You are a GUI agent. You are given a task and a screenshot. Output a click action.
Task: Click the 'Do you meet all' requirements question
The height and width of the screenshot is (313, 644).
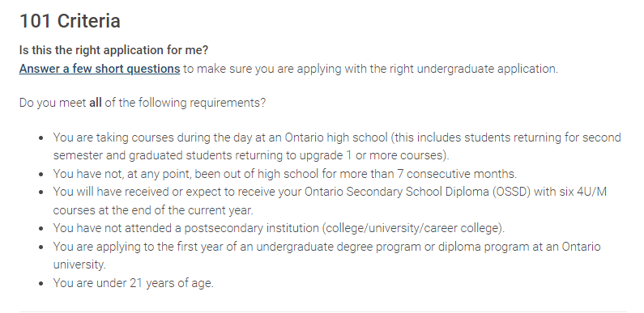click(x=143, y=103)
